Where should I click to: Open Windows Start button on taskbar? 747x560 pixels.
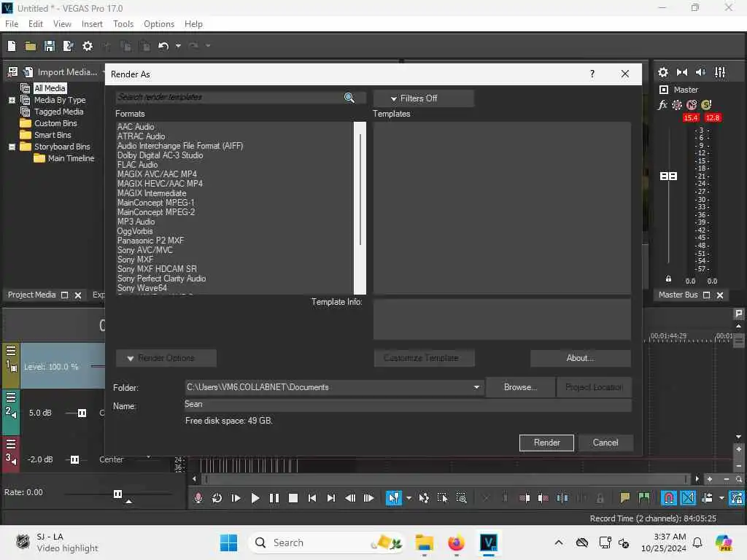tap(228, 542)
